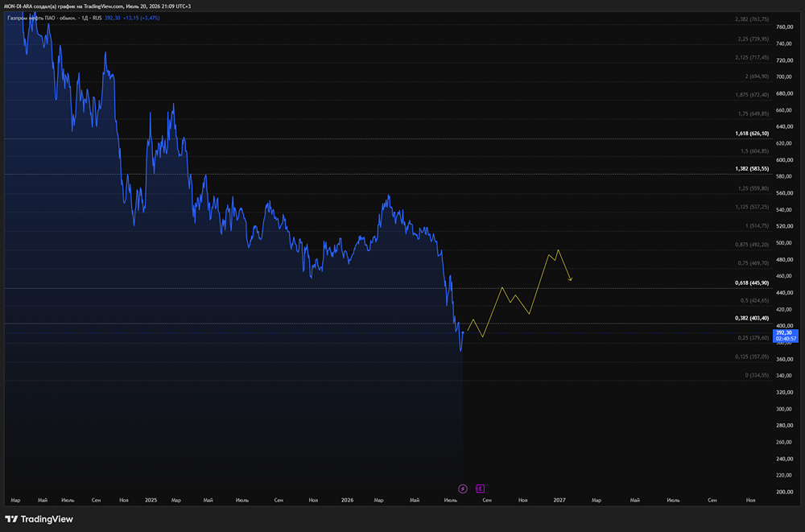Viewport: 805px width, 532px height.
Task: Open the TradingView logo at bottom left
Action: pyautogui.click(x=39, y=519)
